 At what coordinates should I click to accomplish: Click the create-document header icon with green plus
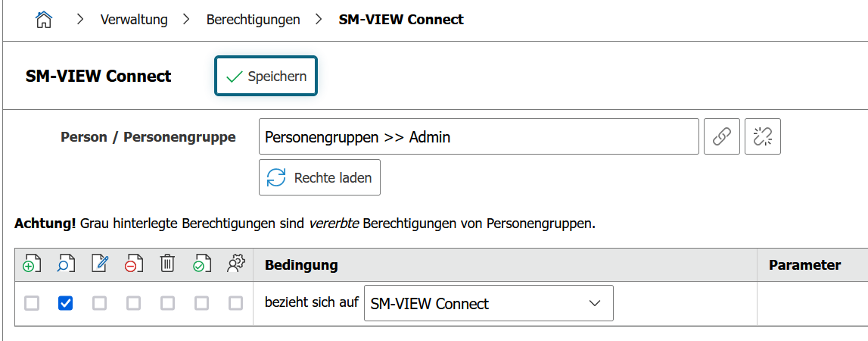[x=32, y=264]
